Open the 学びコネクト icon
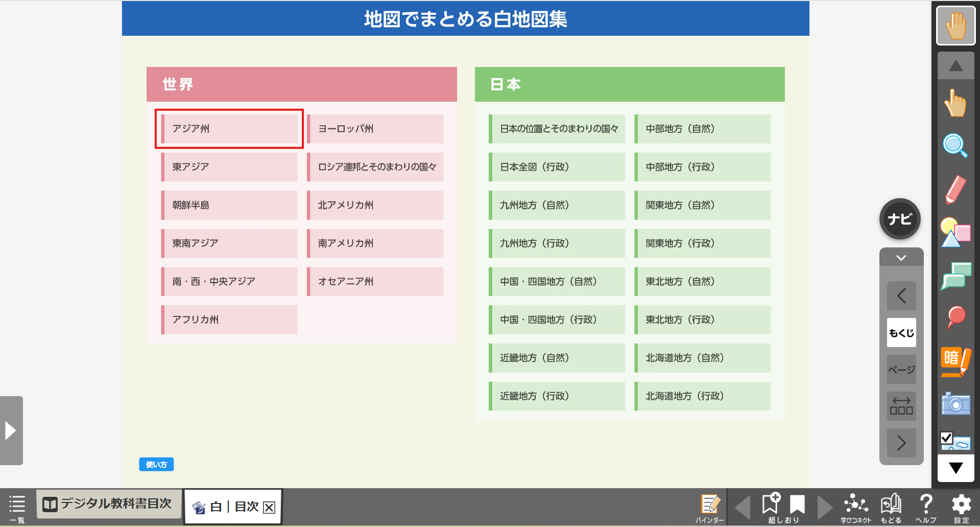980x527 pixels. (x=856, y=508)
